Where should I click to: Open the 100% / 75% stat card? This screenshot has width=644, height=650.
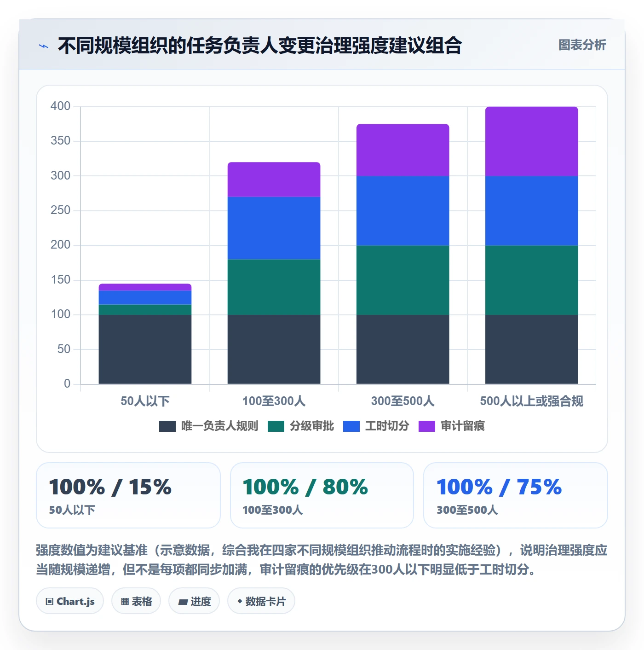pyautogui.click(x=516, y=495)
